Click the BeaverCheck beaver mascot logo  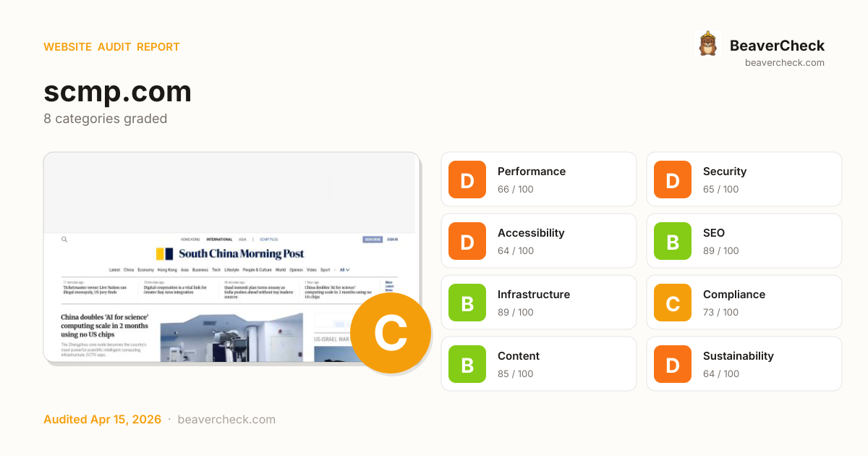coord(707,44)
